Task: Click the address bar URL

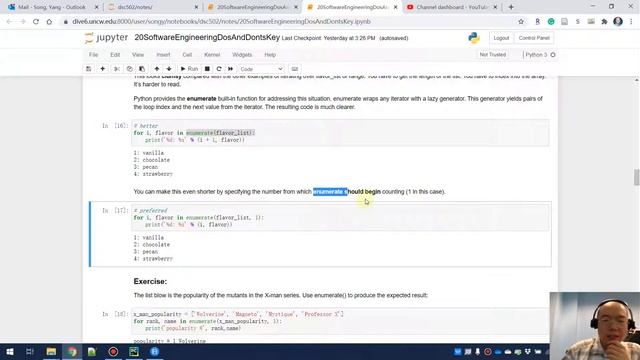Action: pos(222,22)
